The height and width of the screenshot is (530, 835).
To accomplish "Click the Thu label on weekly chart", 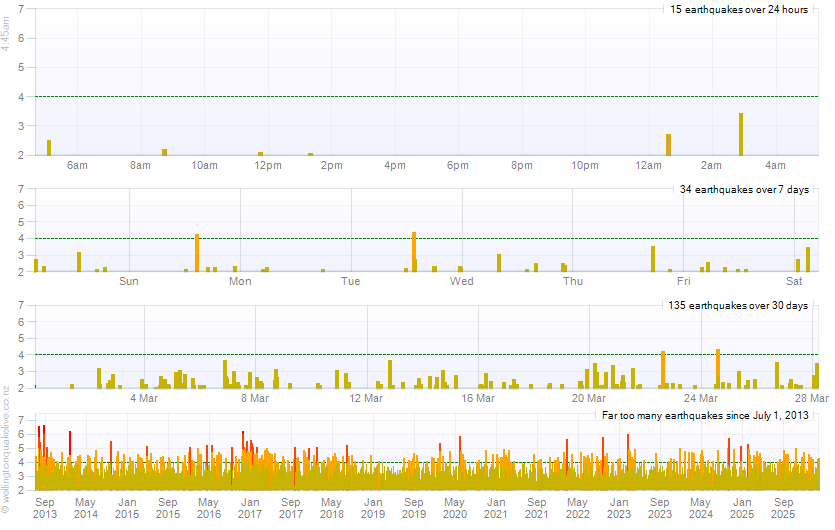I will (x=573, y=281).
